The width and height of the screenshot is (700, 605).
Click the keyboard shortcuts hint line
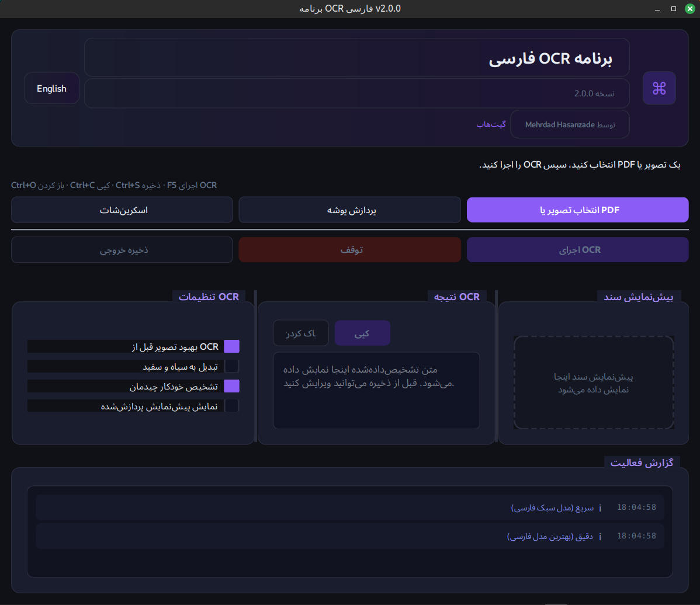pos(114,185)
